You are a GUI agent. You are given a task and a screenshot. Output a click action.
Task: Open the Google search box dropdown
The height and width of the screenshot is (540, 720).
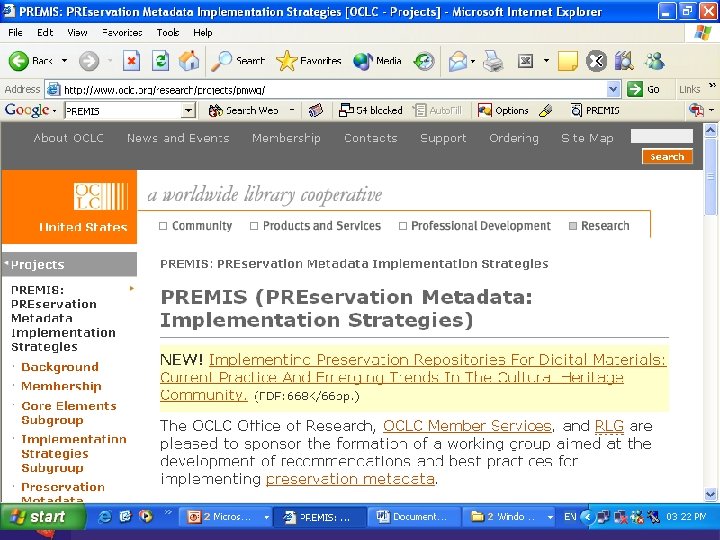(188, 111)
